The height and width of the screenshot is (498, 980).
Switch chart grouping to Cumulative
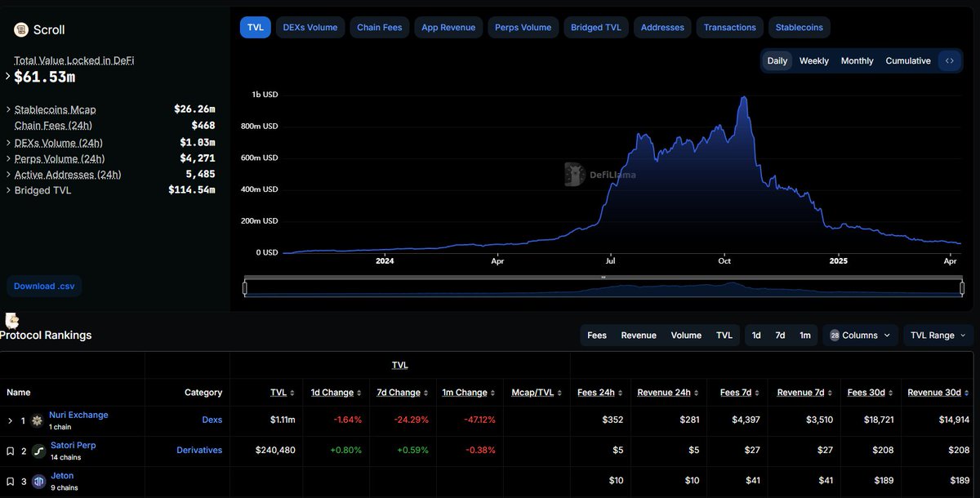click(908, 61)
